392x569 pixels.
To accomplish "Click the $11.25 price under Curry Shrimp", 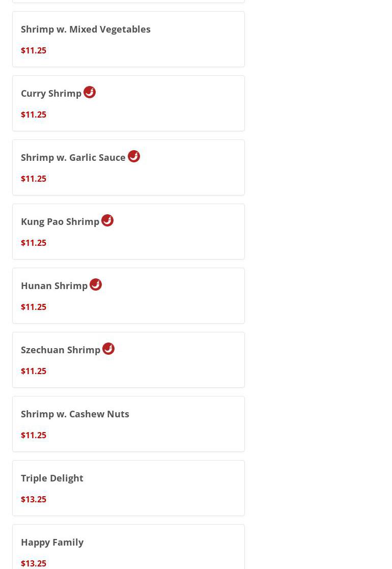I will click(x=34, y=115).
